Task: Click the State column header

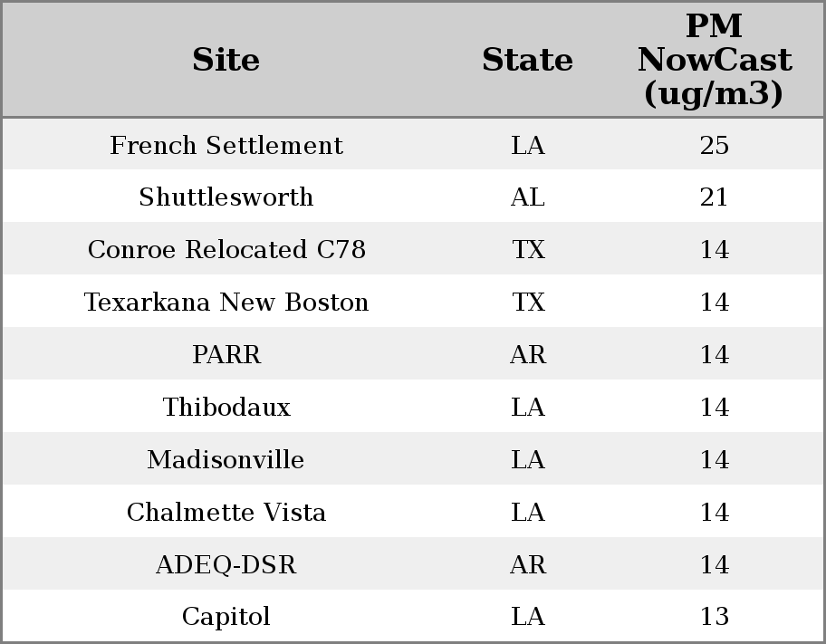Action: (x=527, y=60)
